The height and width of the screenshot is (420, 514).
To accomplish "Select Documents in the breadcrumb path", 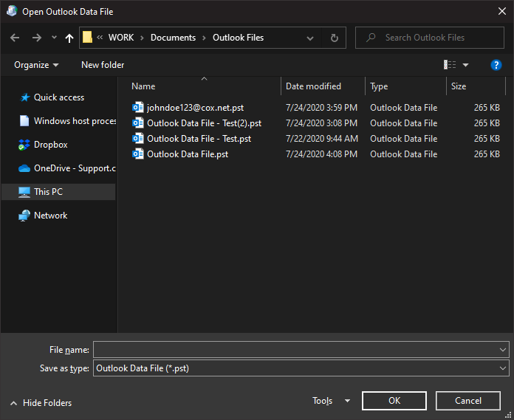I will (x=173, y=38).
